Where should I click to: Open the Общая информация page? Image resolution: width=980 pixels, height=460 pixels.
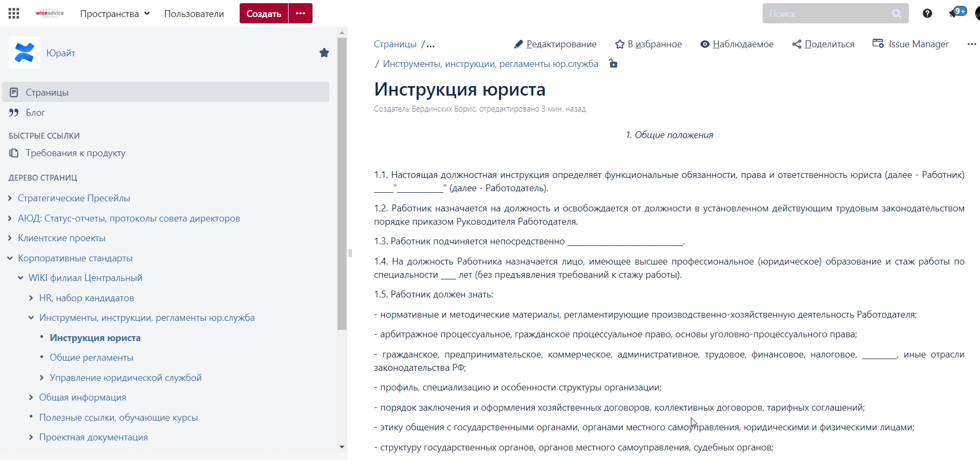(x=83, y=397)
